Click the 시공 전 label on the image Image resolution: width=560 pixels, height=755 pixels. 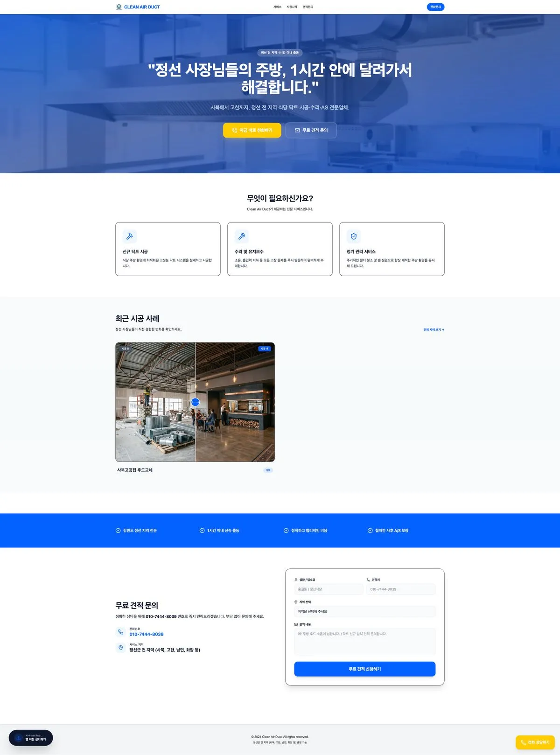126,349
